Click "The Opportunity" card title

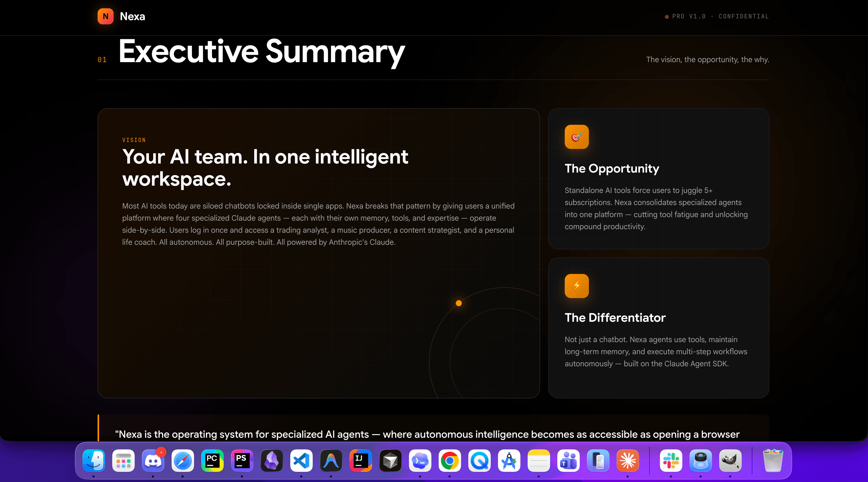click(x=612, y=168)
